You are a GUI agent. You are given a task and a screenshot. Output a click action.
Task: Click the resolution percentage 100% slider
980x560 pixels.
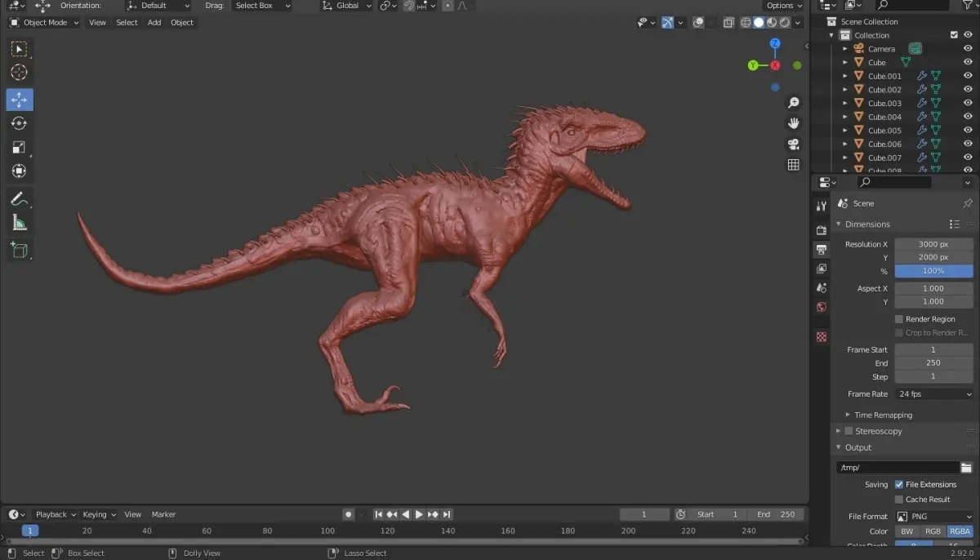point(933,271)
